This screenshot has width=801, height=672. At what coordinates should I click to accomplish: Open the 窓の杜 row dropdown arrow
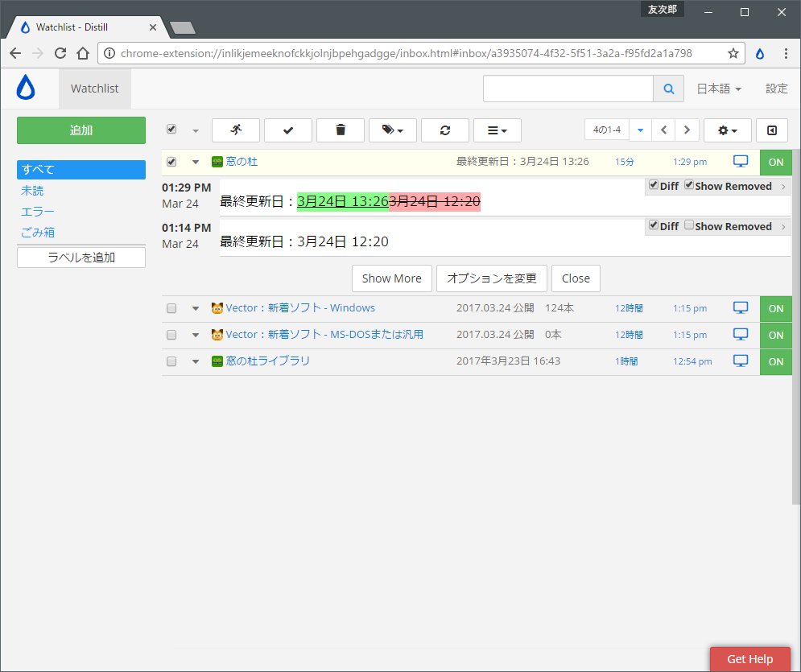point(196,163)
